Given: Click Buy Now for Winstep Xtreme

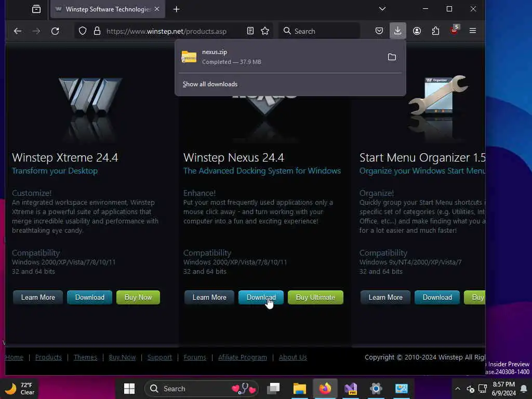Looking at the screenshot, I should click(138, 298).
